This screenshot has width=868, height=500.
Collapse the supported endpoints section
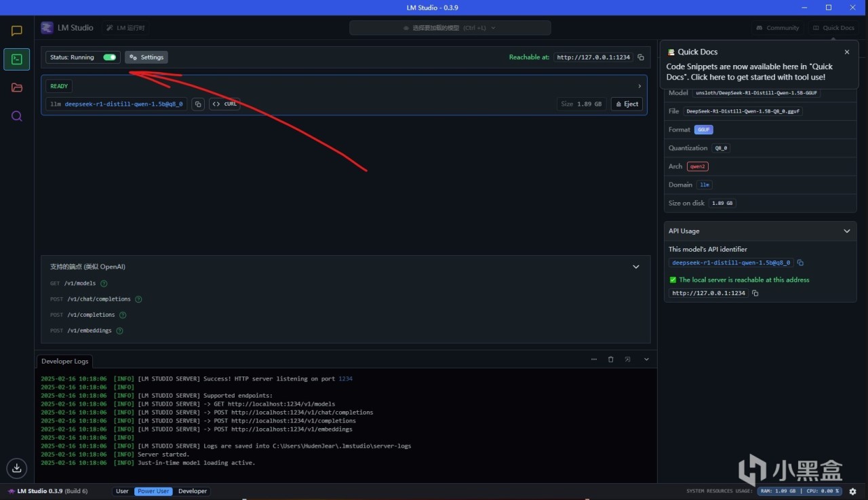tap(636, 267)
